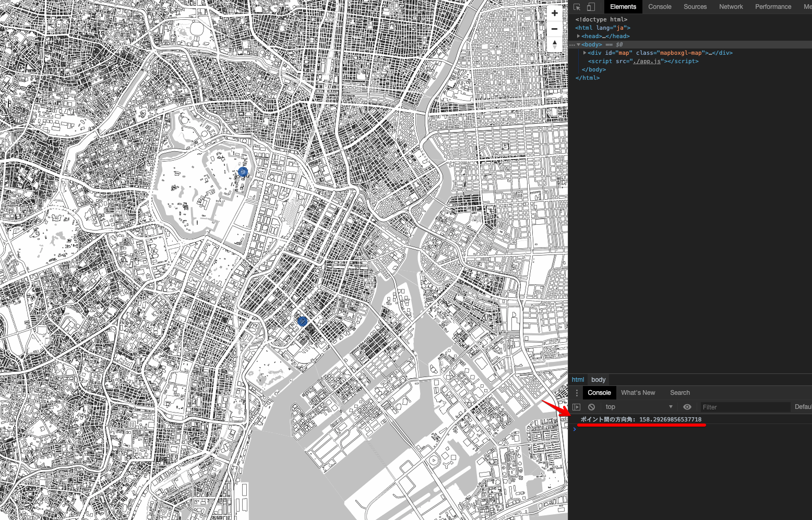Activate the inspect element picker icon
The width and height of the screenshot is (812, 520).
coord(577,7)
